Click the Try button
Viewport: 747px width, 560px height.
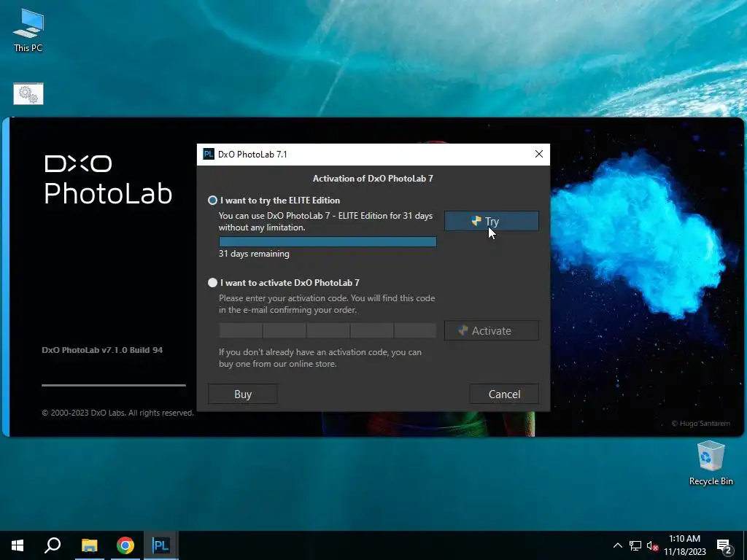[x=491, y=222]
